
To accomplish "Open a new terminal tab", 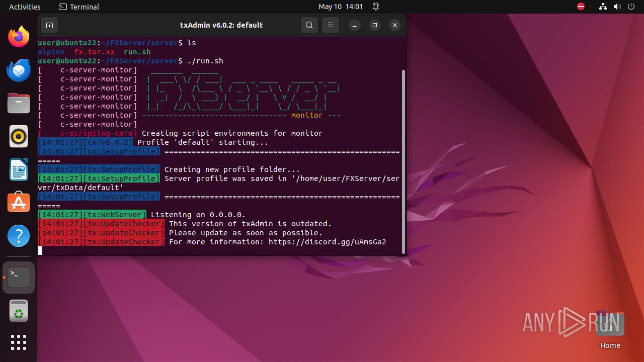I will coord(49,25).
